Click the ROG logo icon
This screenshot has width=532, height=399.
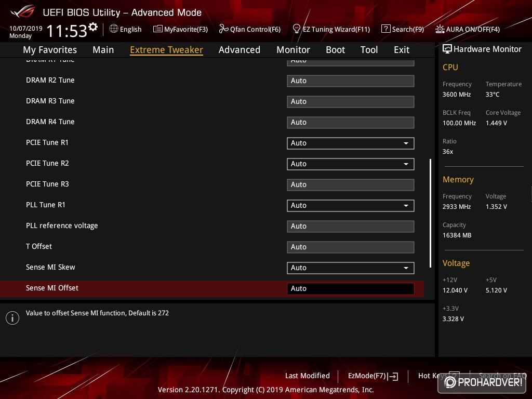click(x=23, y=11)
